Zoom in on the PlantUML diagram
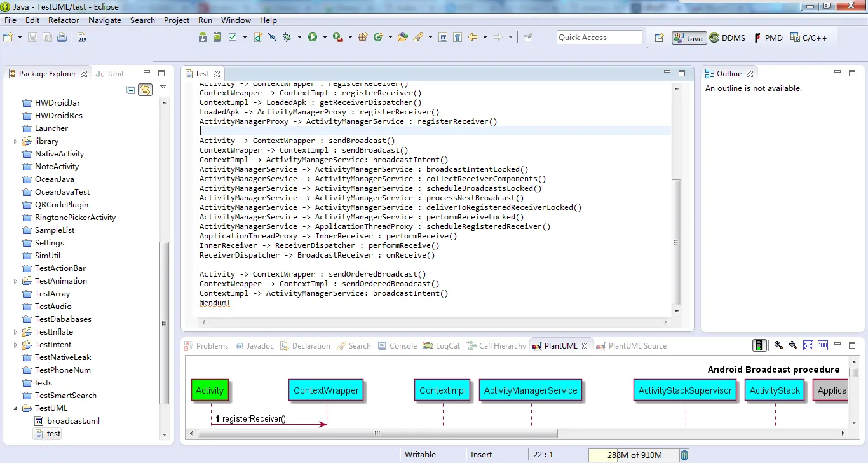 pos(778,345)
